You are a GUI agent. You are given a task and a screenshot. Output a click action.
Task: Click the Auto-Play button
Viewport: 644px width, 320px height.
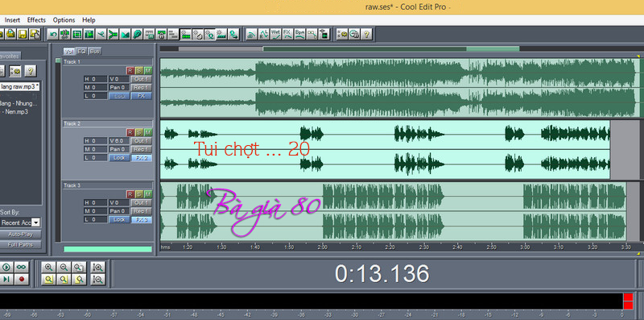point(21,234)
